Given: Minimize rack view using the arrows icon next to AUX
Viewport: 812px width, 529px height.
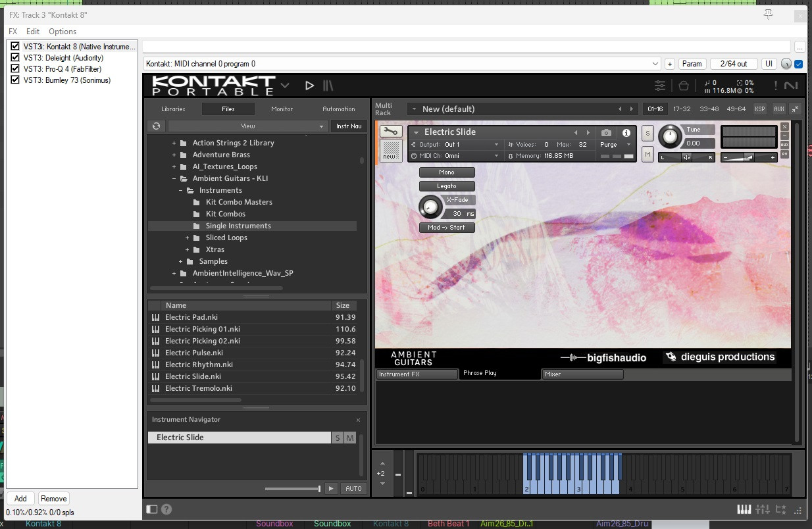Looking at the screenshot, I should coord(796,109).
